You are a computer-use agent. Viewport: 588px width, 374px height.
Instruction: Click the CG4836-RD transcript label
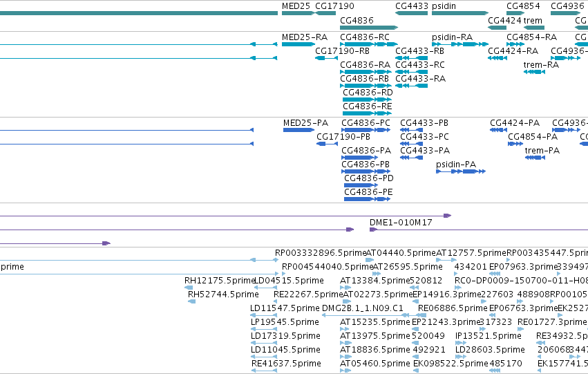point(368,93)
